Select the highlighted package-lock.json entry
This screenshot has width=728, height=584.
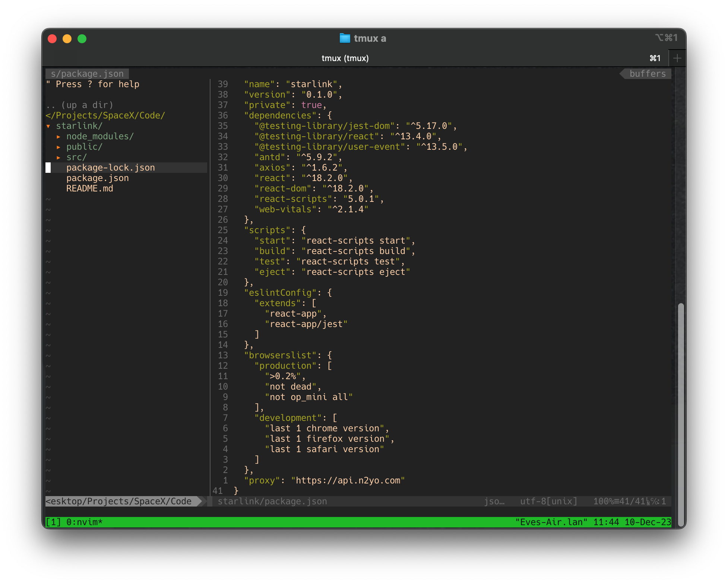[x=111, y=168]
